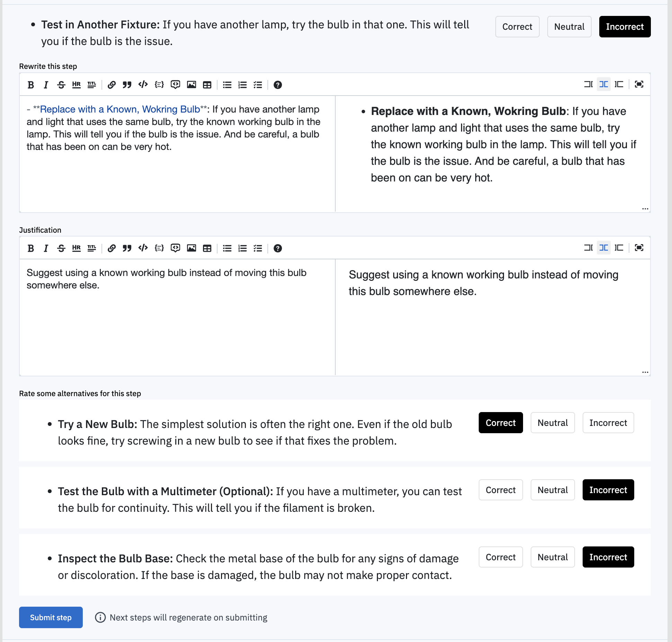Toggle bold in Rewrite step editor
This screenshot has height=642, width=672.
coord(31,85)
